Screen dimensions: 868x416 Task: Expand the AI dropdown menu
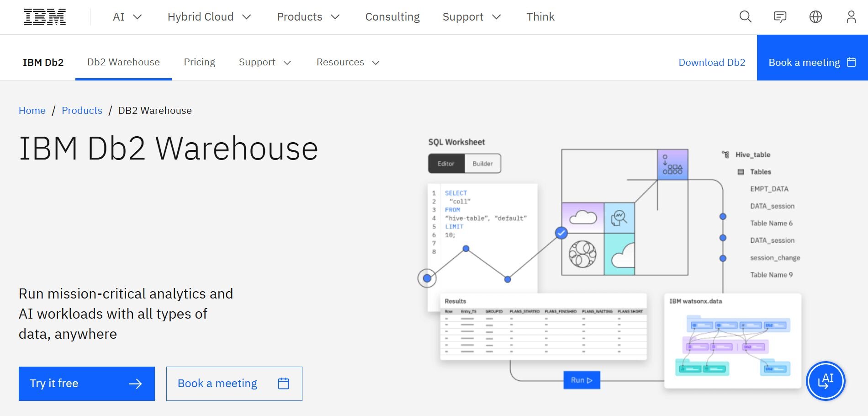[127, 17]
